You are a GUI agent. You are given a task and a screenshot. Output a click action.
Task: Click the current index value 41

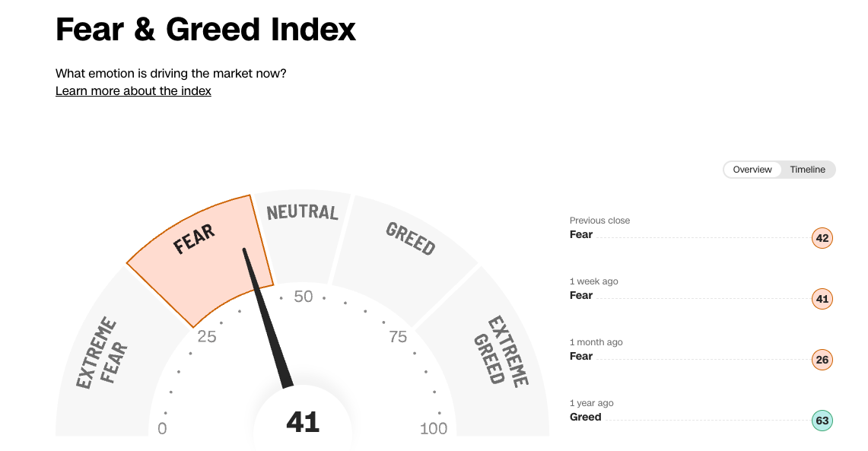pos(303,422)
